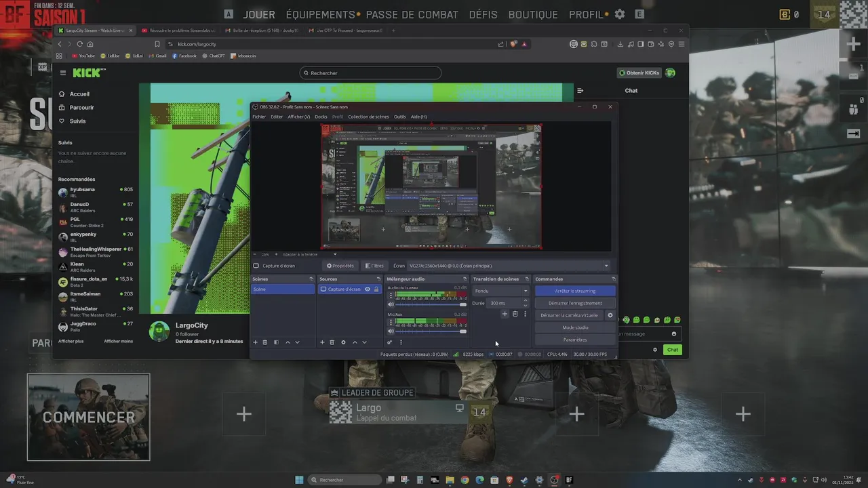Viewport: 868px width, 488px height.
Task: Open audio mixer three-dot menu at bottom
Action: click(401, 342)
